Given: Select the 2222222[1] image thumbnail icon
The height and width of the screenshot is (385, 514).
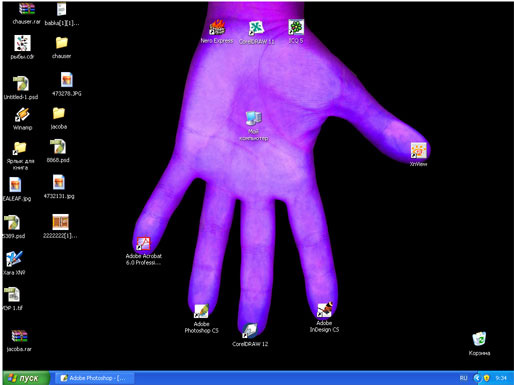Looking at the screenshot, I should coord(60,222).
